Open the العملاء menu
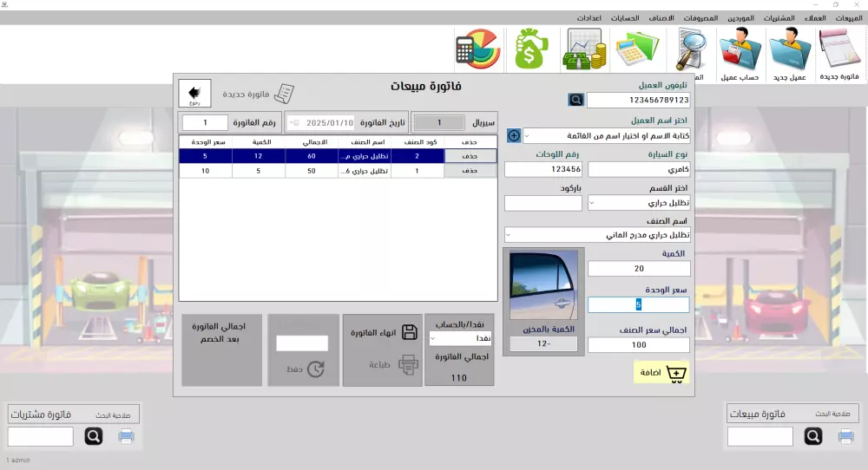 click(x=815, y=18)
